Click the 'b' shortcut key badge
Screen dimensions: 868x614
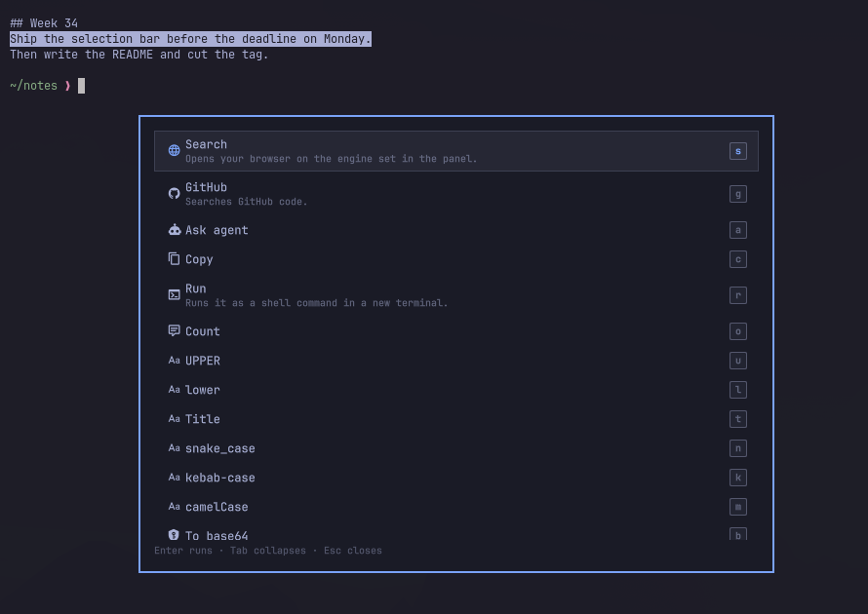click(x=738, y=534)
